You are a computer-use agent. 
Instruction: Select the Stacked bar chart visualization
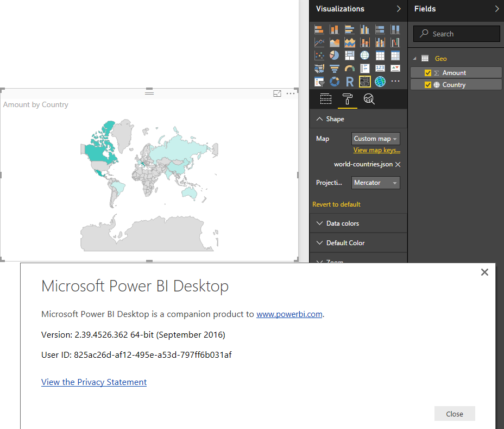[319, 29]
